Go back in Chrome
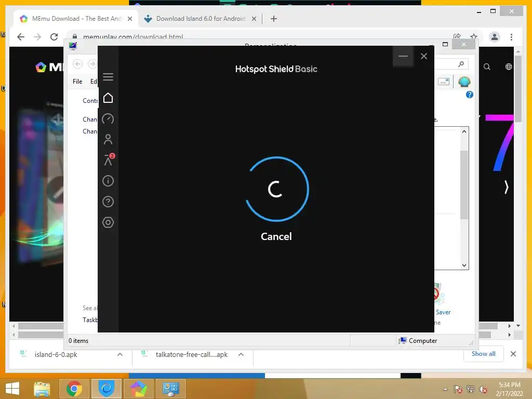The height and width of the screenshot is (399, 532). coord(21,37)
